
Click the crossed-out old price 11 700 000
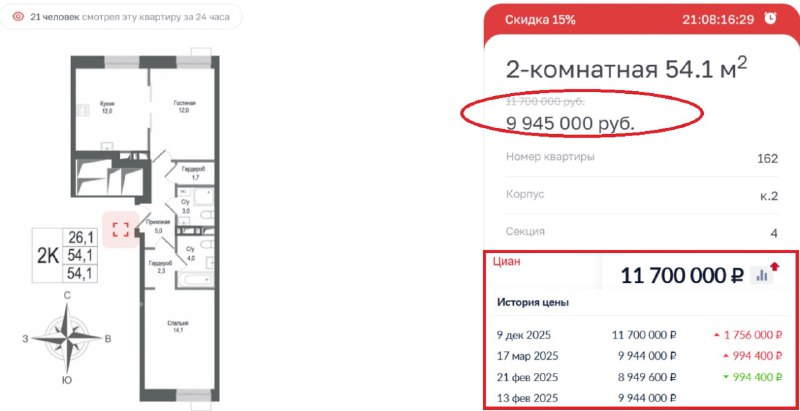point(545,101)
